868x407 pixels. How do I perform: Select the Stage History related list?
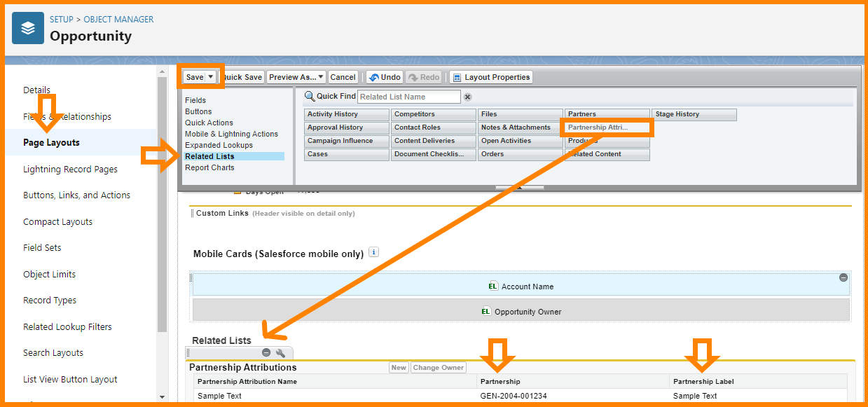(694, 114)
